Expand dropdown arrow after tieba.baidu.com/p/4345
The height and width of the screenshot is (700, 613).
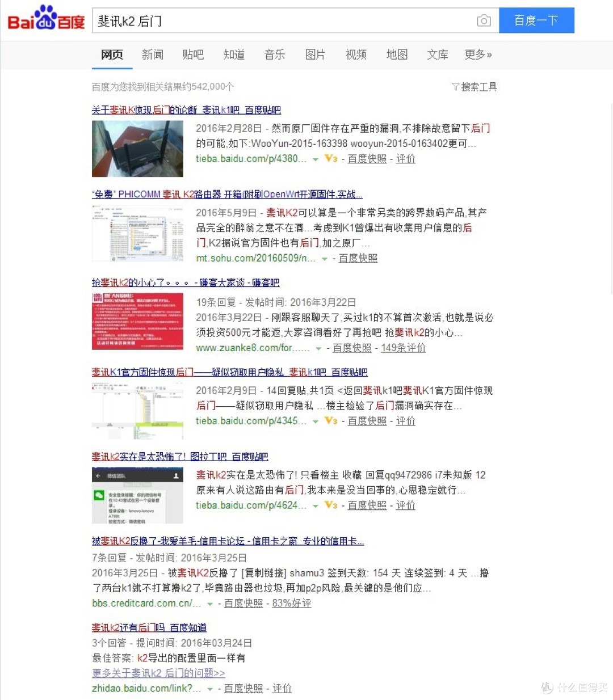coord(316,421)
